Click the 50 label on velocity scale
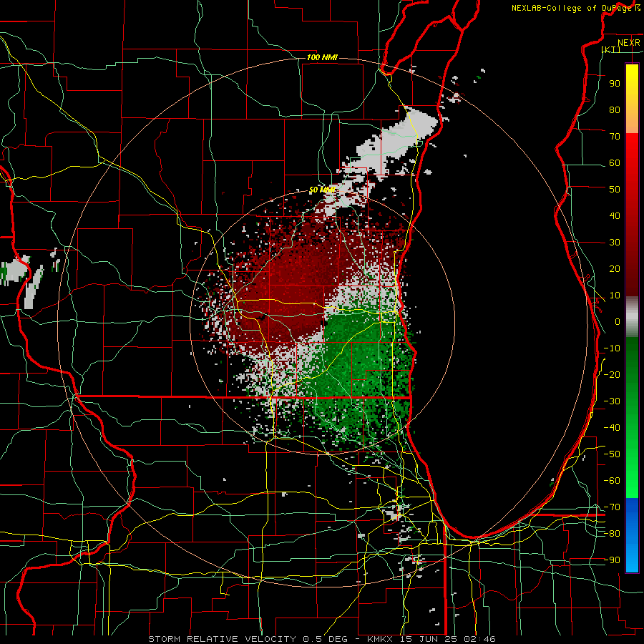 615,190
